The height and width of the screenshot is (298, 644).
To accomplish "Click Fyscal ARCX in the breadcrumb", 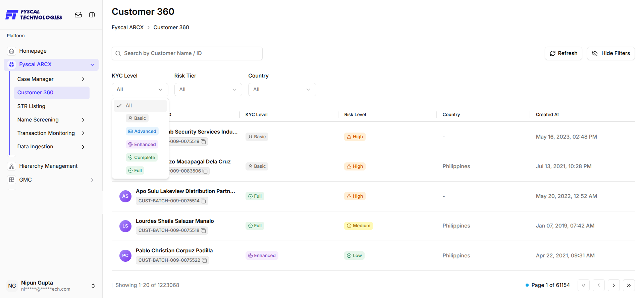I will click(x=127, y=28).
